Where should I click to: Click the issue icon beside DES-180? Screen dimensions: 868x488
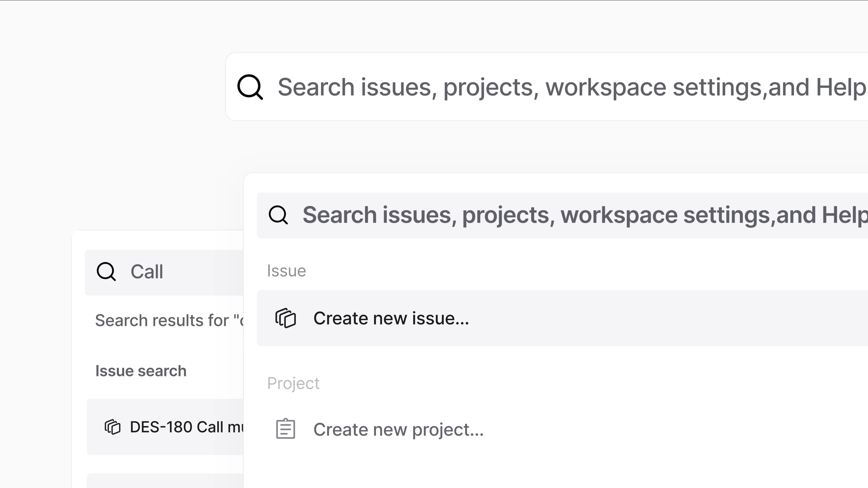pyautogui.click(x=113, y=427)
